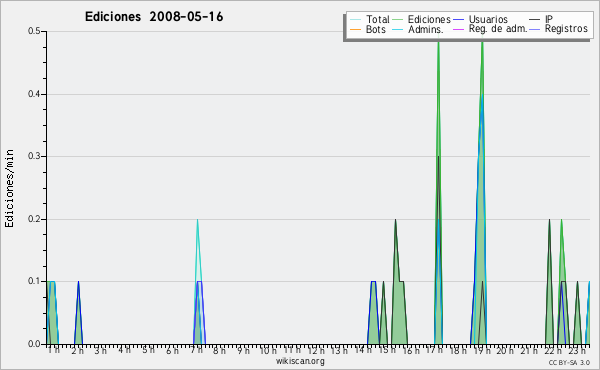Click the '17 h' x-axis label
Image resolution: width=600 pixels, height=370 pixels.
(435, 350)
